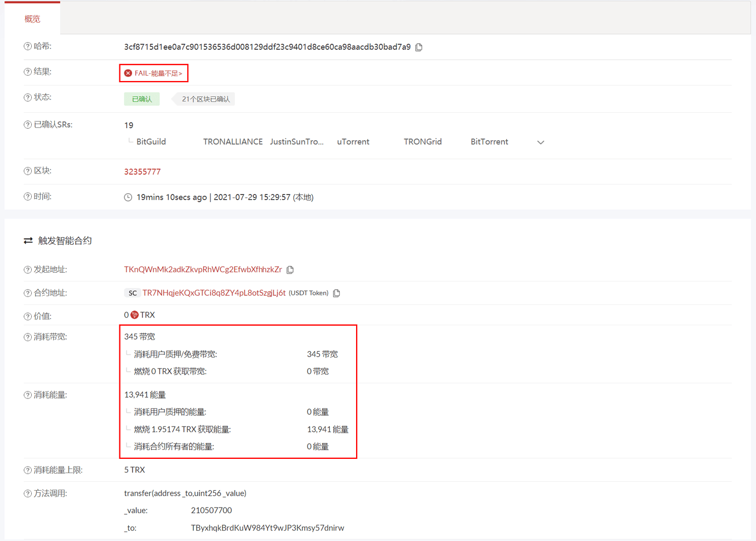Screen dimensions: 756x541
Task: Click the BitGuild SR entry
Action: [x=151, y=141]
